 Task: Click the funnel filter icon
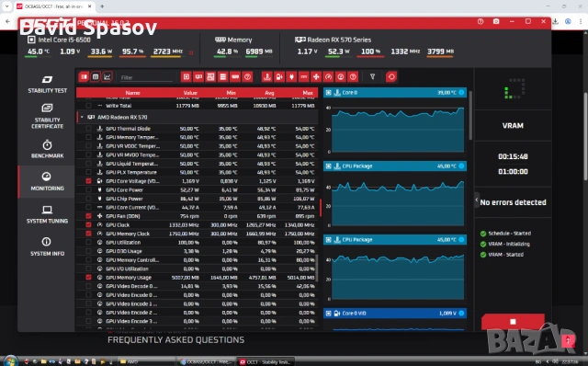click(x=372, y=76)
